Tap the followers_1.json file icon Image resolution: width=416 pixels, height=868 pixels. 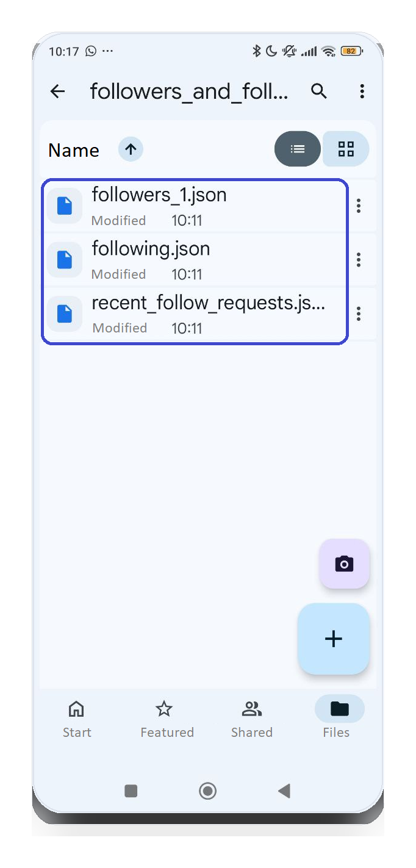click(64, 206)
